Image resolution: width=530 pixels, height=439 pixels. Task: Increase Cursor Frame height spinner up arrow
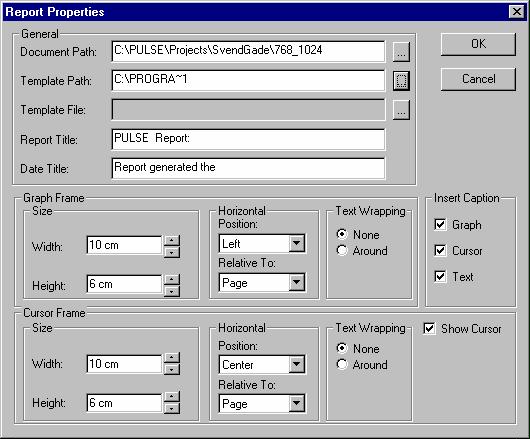(x=172, y=396)
